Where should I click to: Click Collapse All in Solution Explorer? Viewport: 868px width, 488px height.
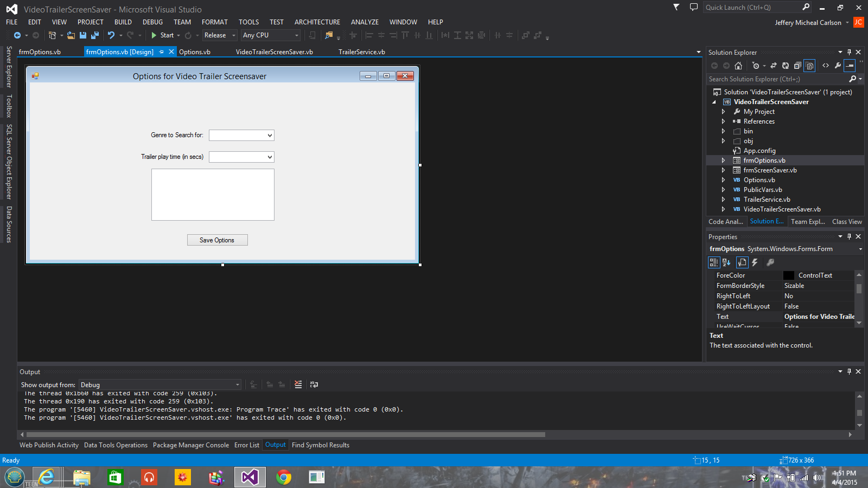797,66
